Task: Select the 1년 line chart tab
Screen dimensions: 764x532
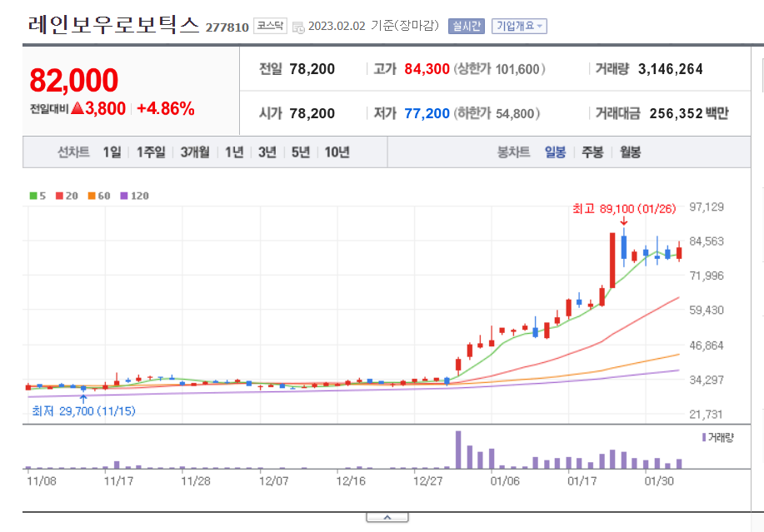Action: (x=234, y=152)
